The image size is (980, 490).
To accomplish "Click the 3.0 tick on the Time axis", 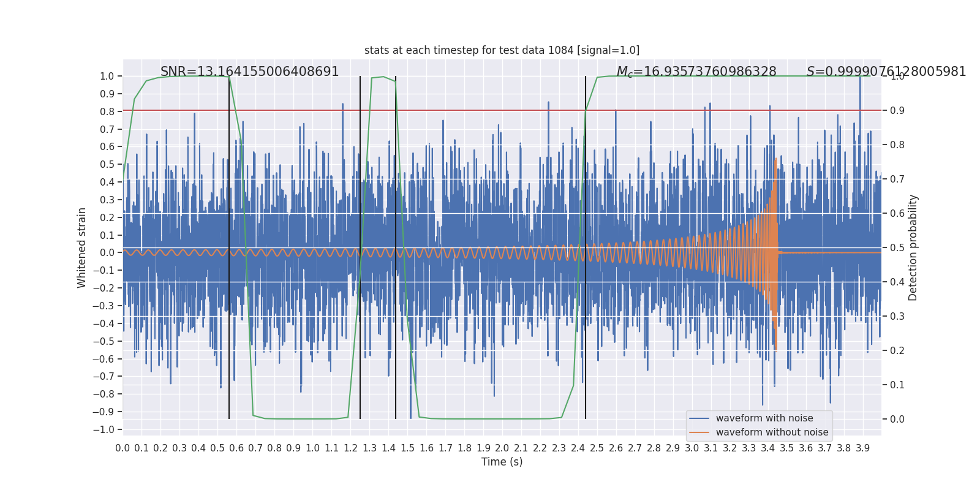I will pos(692,448).
